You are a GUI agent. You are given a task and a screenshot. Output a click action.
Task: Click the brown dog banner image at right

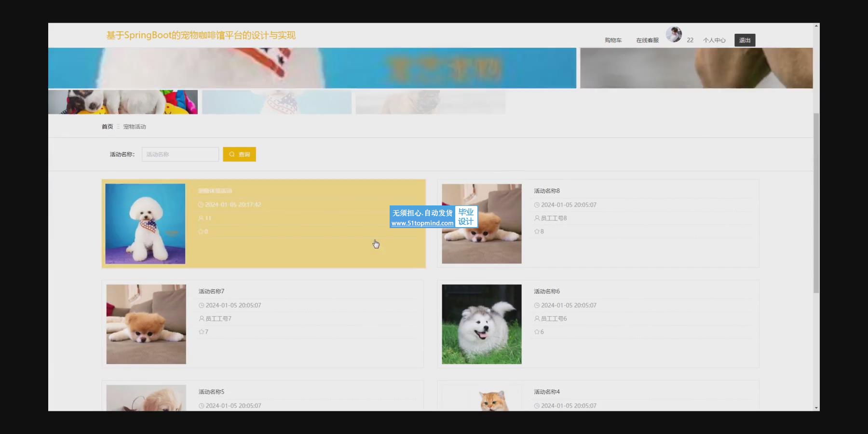coord(696,68)
